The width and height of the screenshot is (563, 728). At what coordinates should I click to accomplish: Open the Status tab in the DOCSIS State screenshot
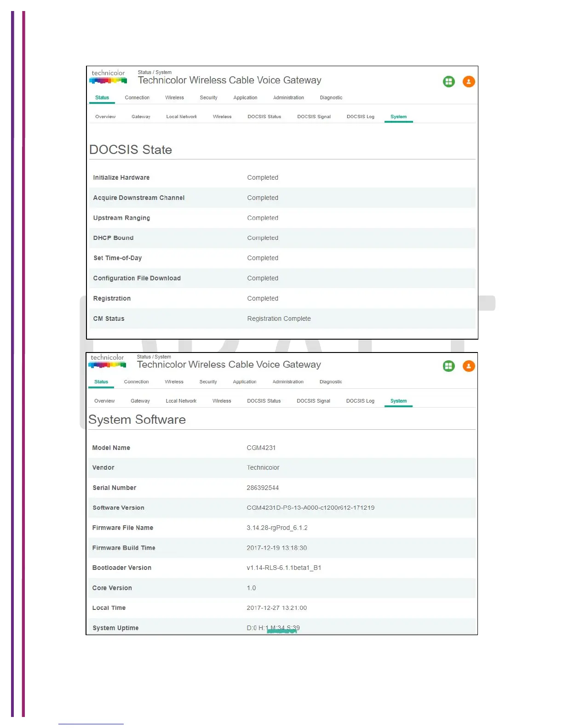click(102, 97)
